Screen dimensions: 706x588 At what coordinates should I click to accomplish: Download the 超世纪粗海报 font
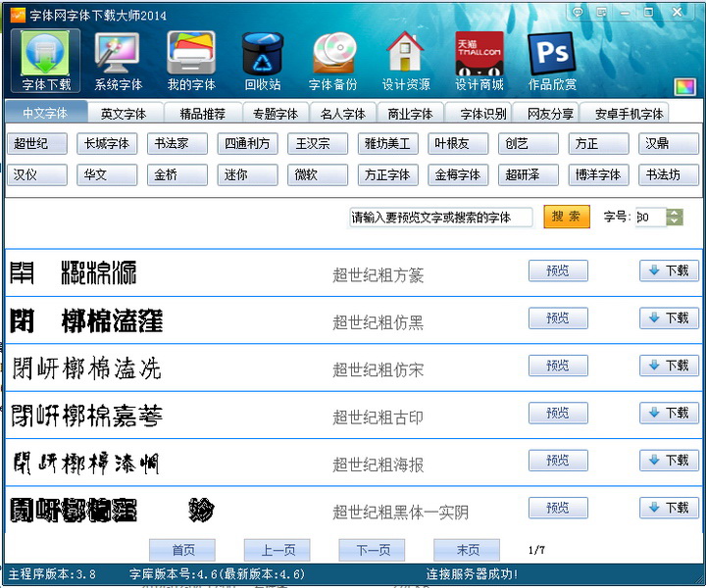click(x=669, y=461)
